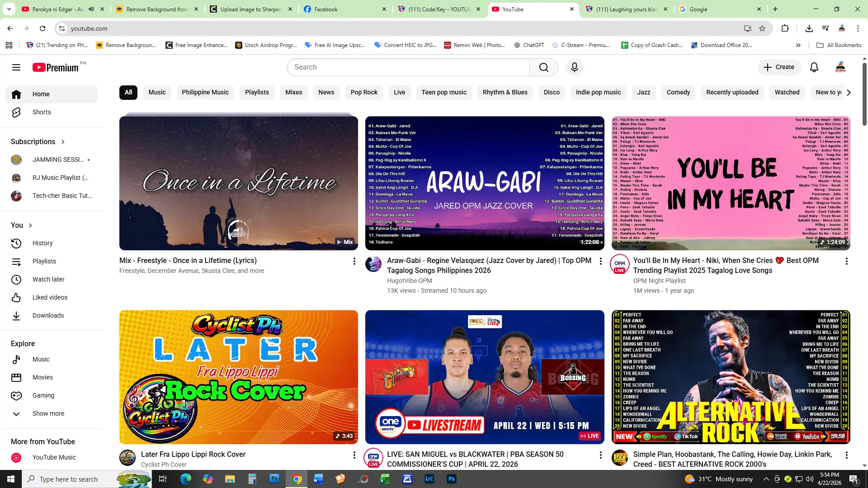868x488 pixels.
Task: Click the YouTube search input field
Action: point(409,67)
